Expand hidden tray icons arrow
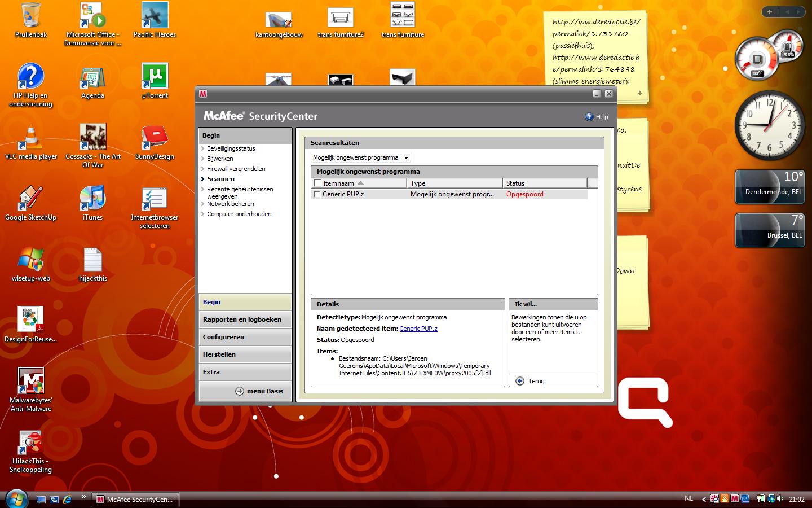812x508 pixels. pyautogui.click(x=704, y=499)
